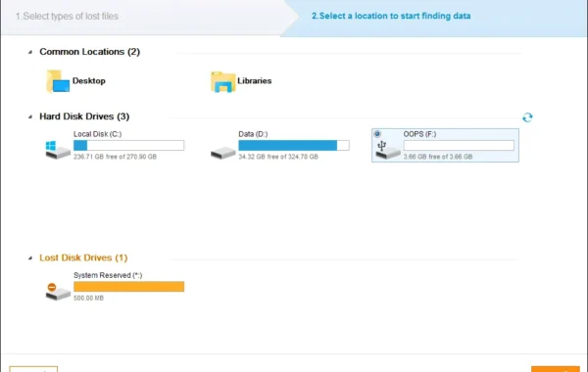Click the Desktop label
588x372 pixels.
[x=89, y=81]
